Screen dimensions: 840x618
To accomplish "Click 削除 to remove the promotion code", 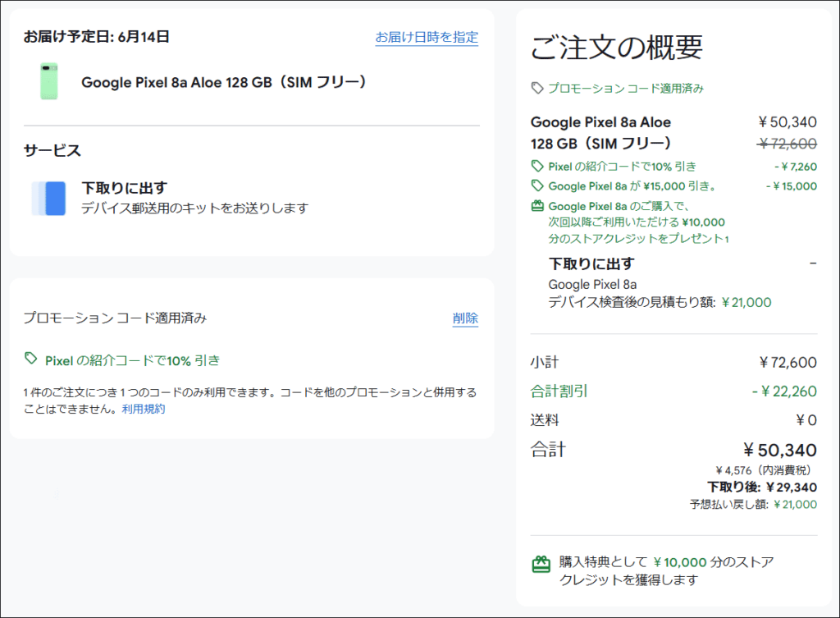I will pos(465,318).
